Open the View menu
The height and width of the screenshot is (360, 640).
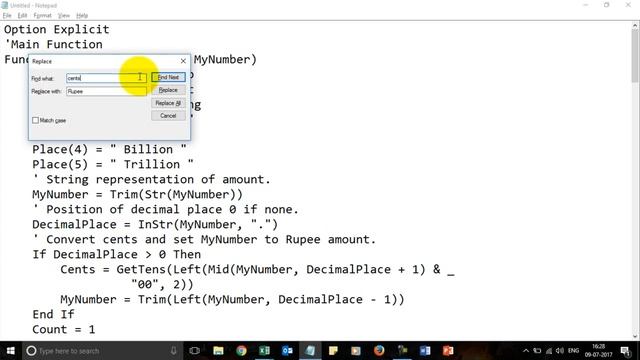[x=64, y=16]
